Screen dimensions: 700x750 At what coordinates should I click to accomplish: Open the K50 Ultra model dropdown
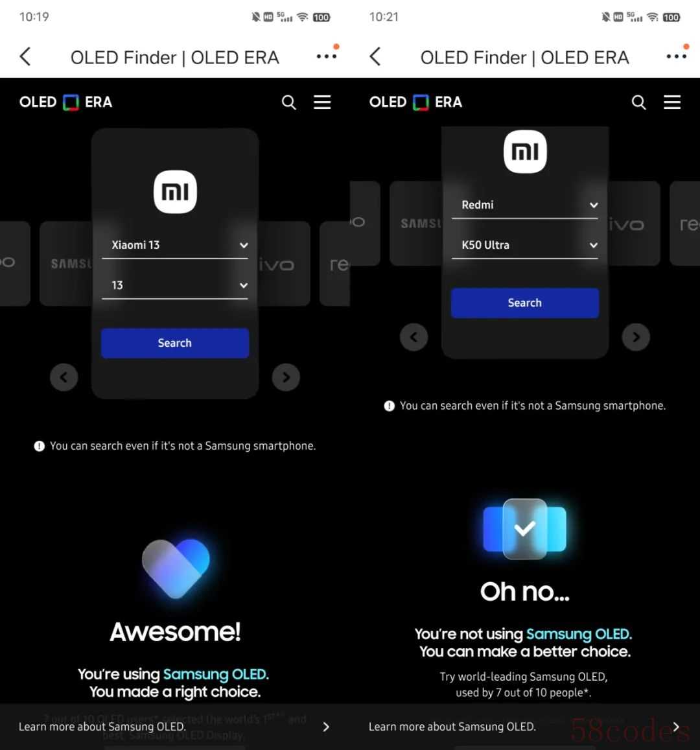coord(525,246)
